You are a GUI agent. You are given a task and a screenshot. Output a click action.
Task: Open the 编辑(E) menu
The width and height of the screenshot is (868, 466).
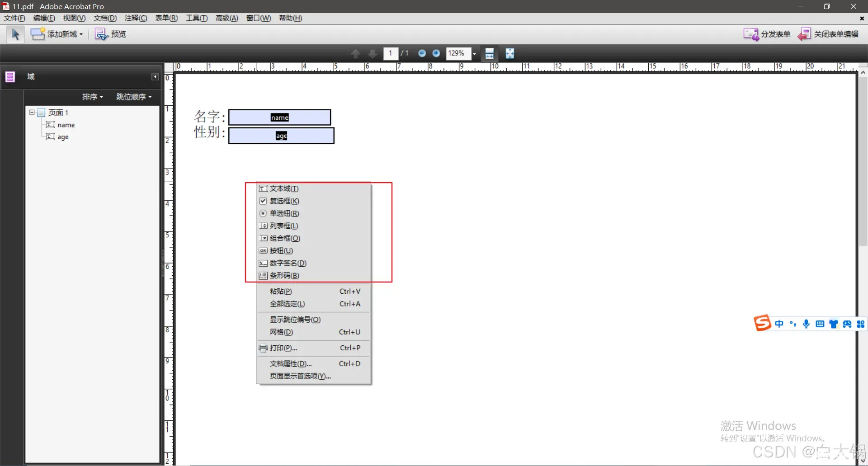click(x=44, y=18)
